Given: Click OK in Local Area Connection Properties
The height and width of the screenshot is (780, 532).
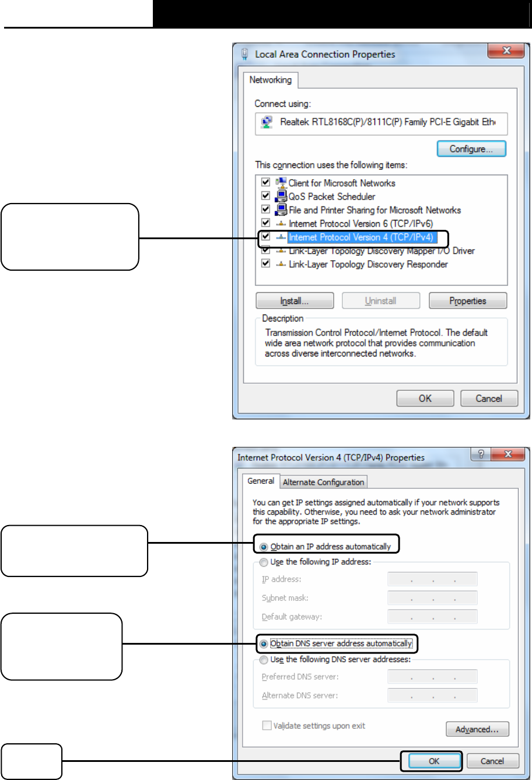Looking at the screenshot, I should point(425,398).
